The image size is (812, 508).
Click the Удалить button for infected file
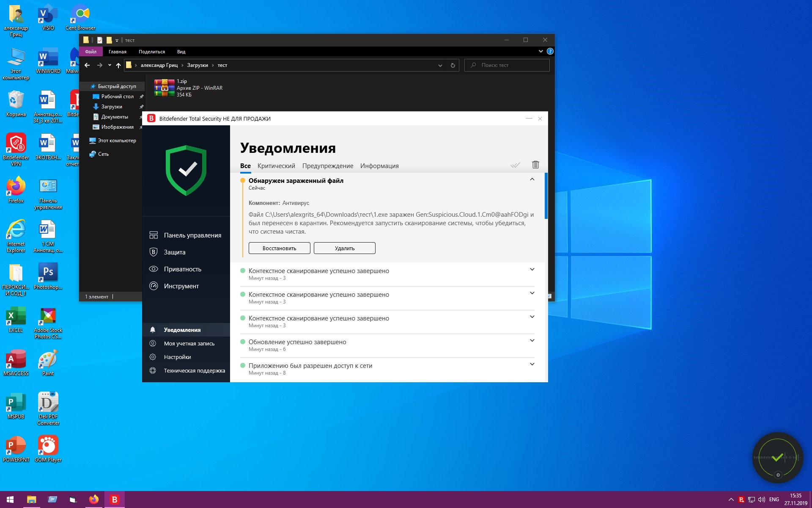[x=344, y=248]
